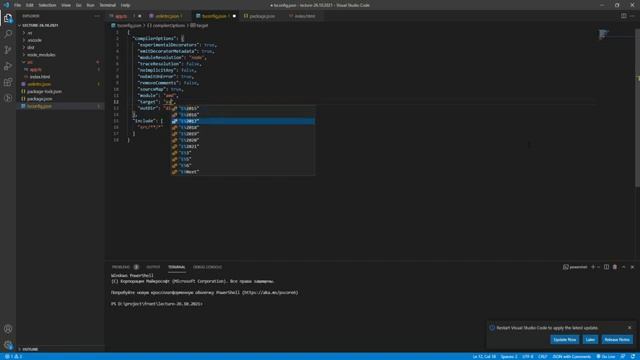Open the Extensions view

(x=8, y=82)
